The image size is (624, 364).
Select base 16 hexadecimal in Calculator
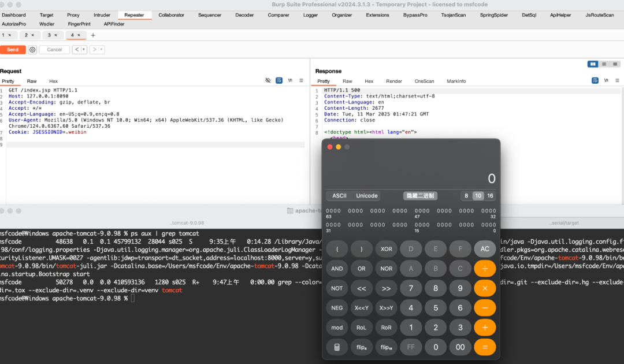tap(490, 196)
